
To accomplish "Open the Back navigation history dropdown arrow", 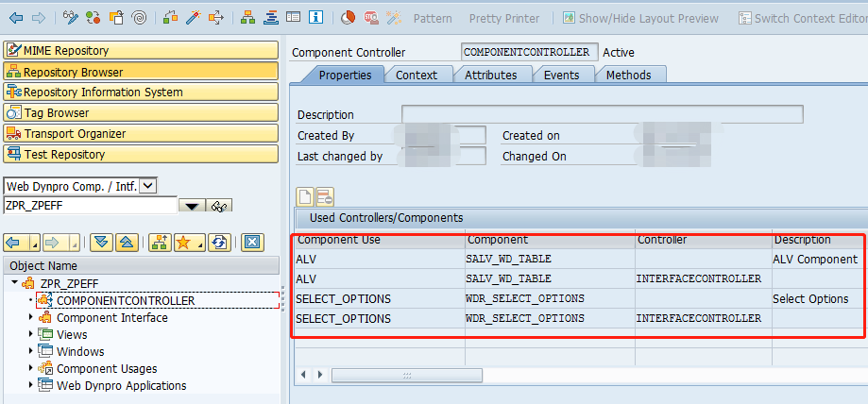I will (x=34, y=243).
